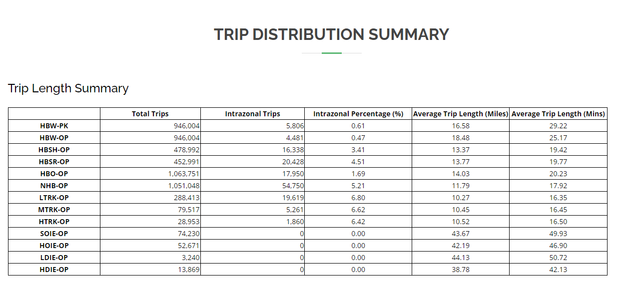
Task: Click the Trip Length Summary heading
Action: [68, 88]
